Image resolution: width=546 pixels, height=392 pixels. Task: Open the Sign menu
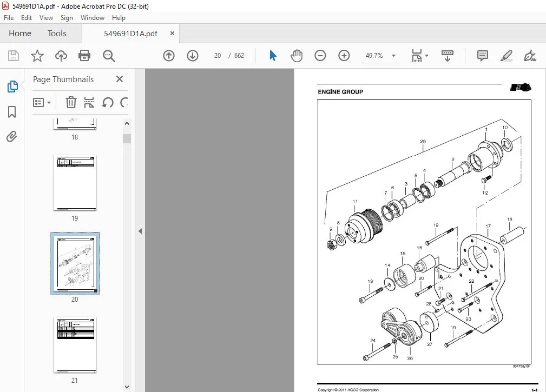[67, 18]
